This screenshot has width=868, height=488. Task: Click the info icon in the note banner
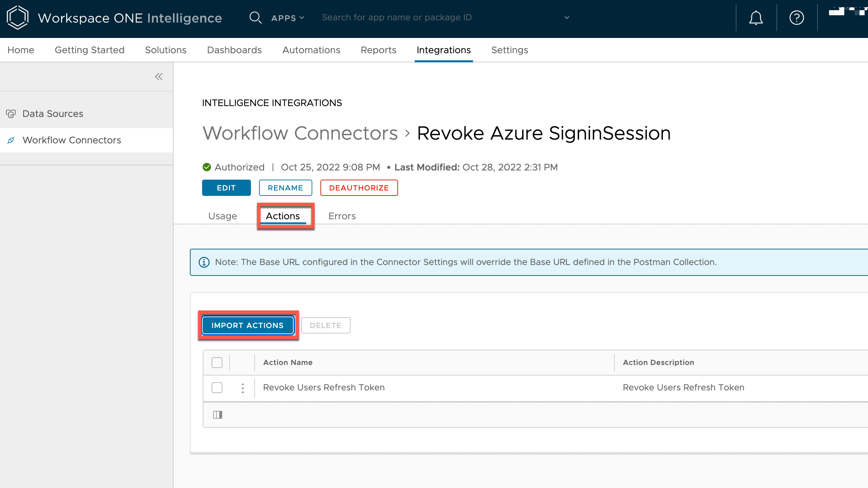click(x=204, y=262)
